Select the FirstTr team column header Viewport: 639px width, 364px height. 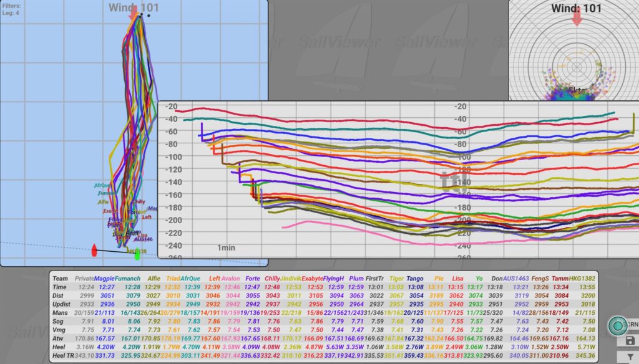(374, 279)
